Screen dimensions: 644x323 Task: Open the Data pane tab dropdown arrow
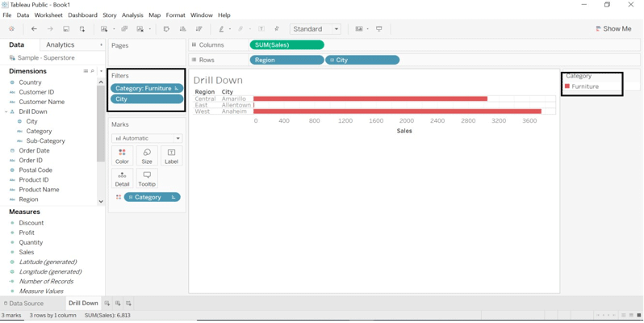[101, 44]
